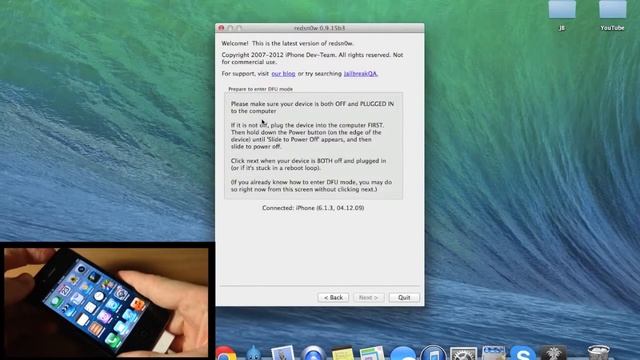
Task: Click 'Click next when your device' paragraph
Action: tap(308, 164)
